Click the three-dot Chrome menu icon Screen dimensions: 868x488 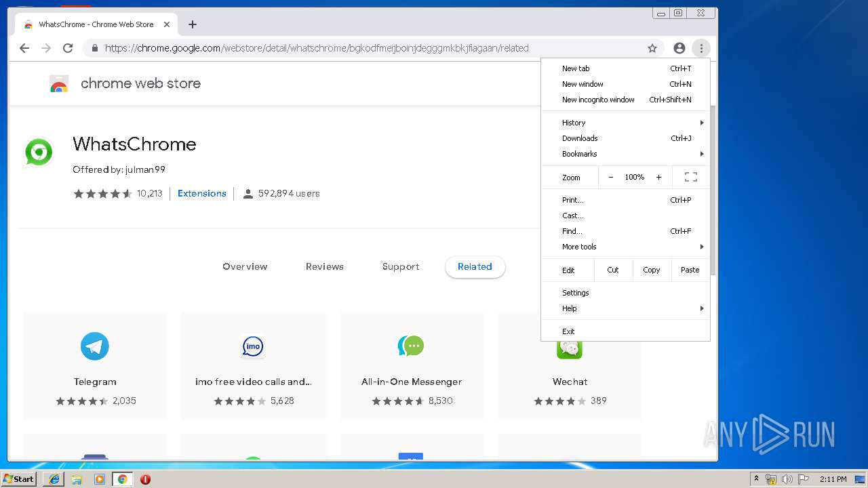701,48
